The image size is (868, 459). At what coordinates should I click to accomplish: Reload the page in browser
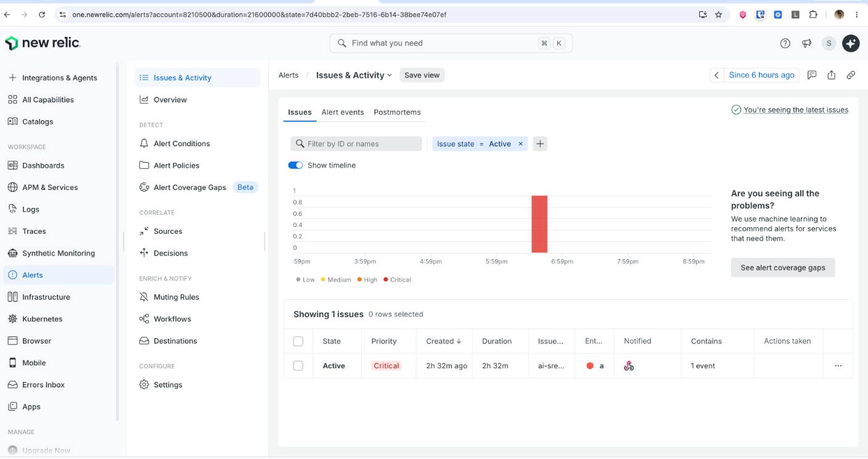click(42, 15)
